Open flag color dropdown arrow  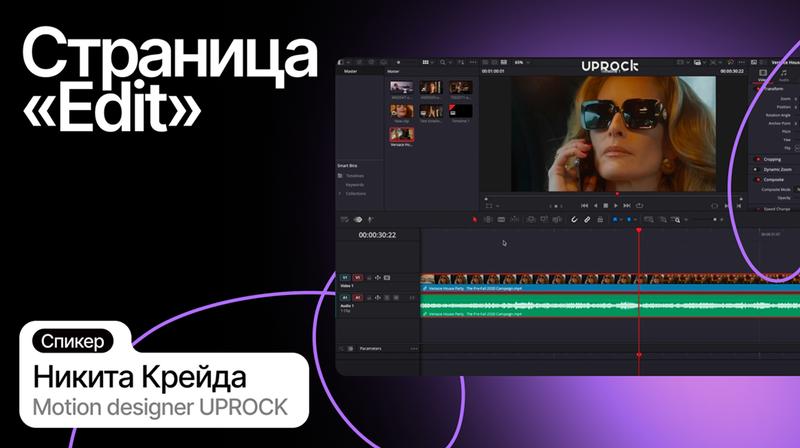[x=621, y=220]
